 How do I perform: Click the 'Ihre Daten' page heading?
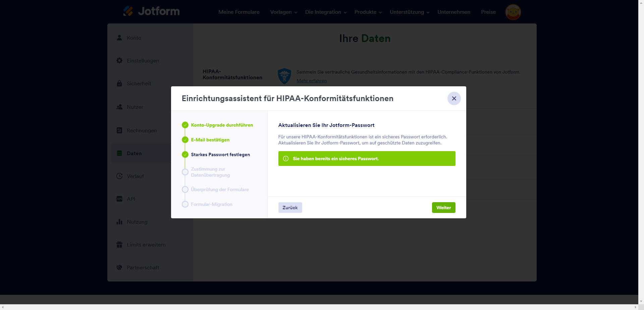pyautogui.click(x=365, y=38)
